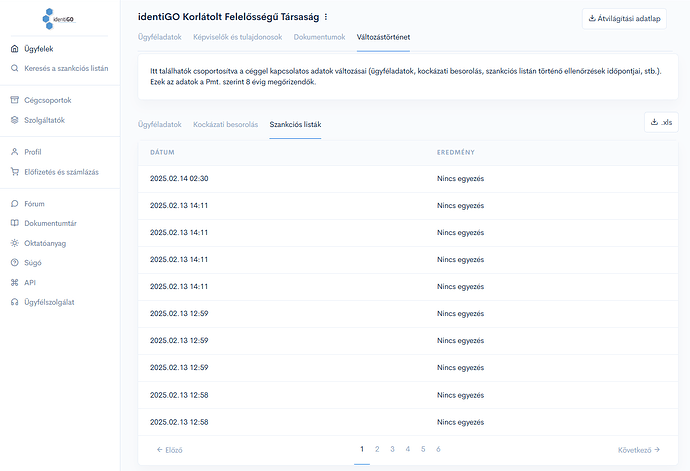Viewport: 690px width, 471px height.
Task: Click Nincs egyezés in the 2025.02.14 row
Action: (x=460, y=179)
